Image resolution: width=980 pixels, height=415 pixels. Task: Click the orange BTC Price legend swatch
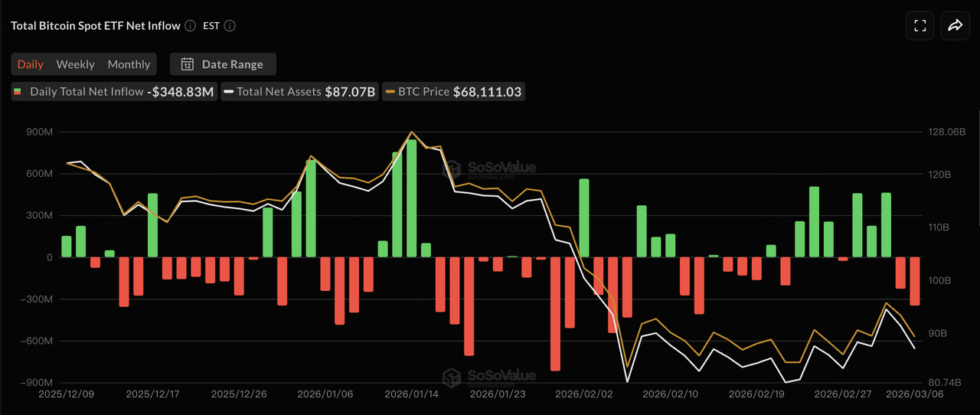pos(390,92)
